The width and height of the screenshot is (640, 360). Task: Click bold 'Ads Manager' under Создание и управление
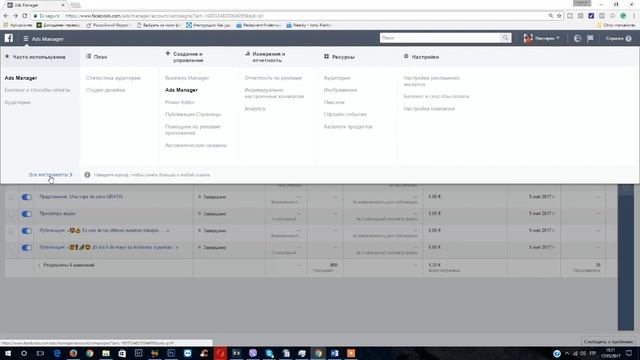[181, 90]
